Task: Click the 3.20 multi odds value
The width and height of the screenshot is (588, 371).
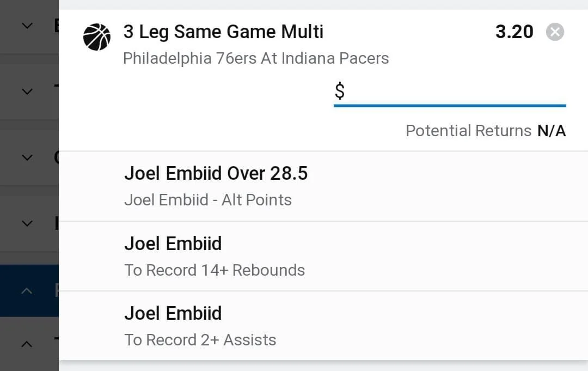Action: (x=514, y=32)
